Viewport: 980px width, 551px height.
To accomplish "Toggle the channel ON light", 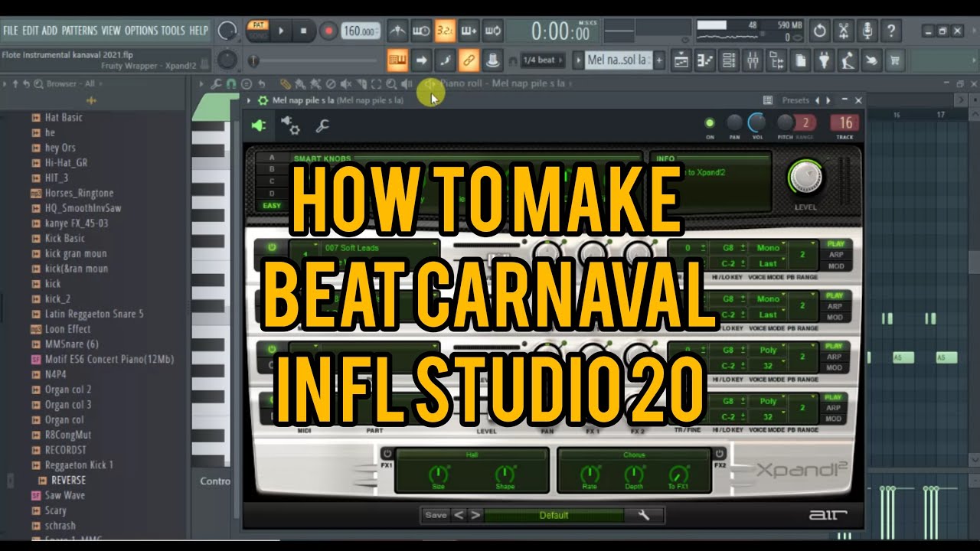I will [710, 122].
